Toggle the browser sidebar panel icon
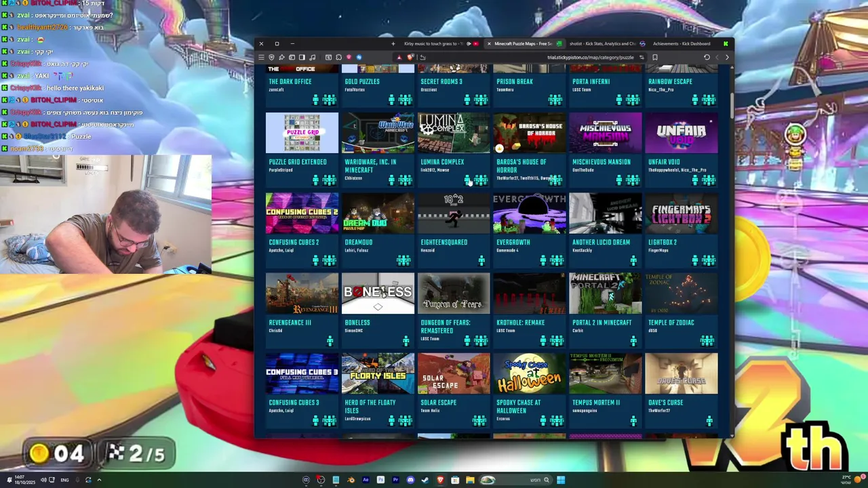 point(302,57)
